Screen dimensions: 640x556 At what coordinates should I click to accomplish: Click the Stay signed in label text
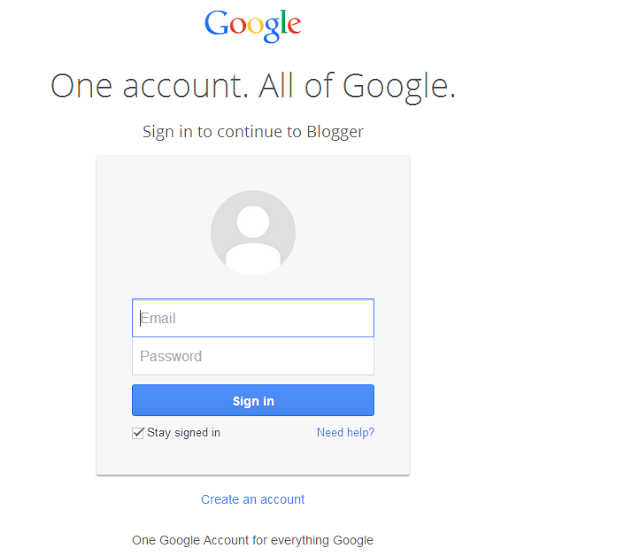coord(184,433)
